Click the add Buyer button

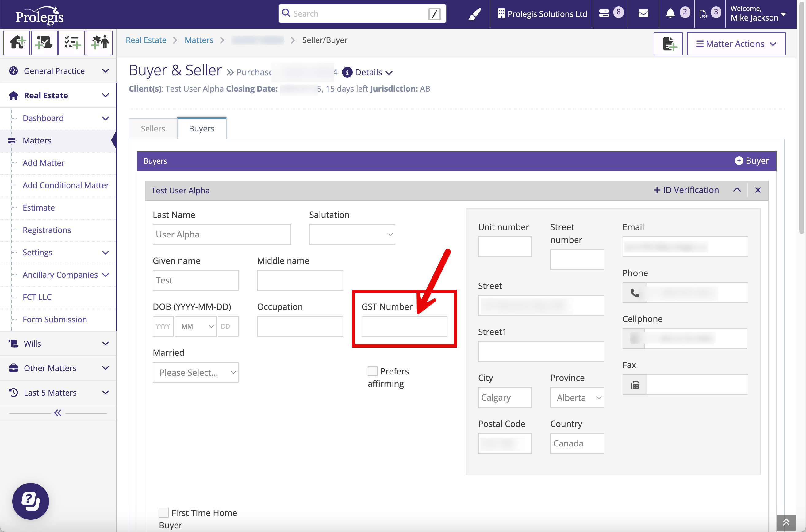point(752,161)
